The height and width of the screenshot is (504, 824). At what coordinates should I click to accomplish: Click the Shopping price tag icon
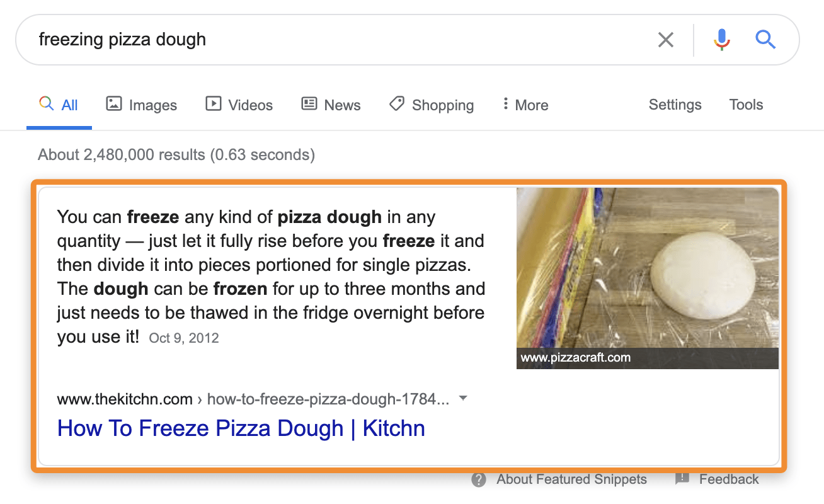point(396,104)
